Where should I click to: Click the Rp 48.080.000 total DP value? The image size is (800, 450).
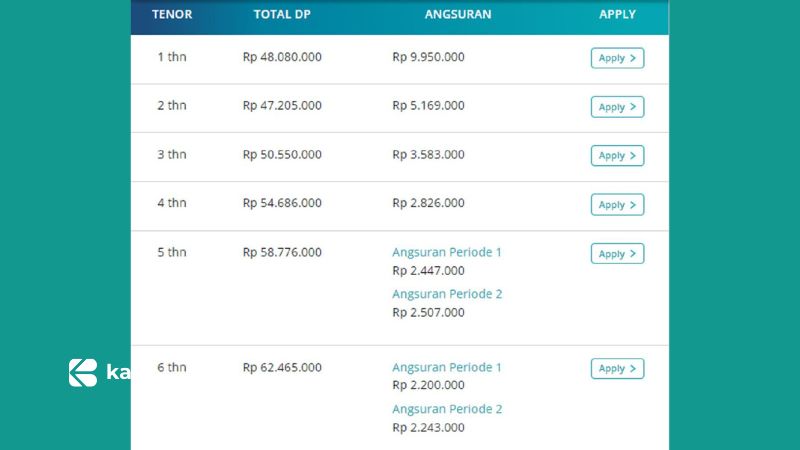click(x=282, y=57)
